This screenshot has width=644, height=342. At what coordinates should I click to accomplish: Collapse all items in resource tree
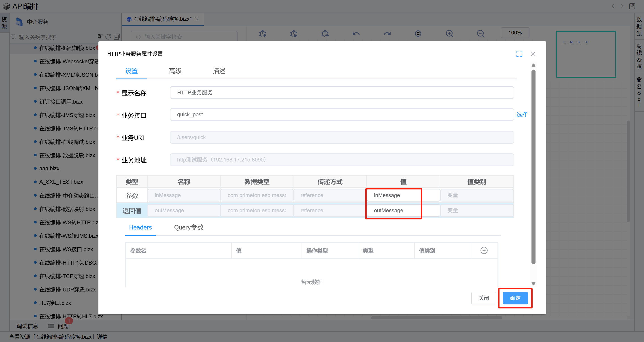pos(117,37)
